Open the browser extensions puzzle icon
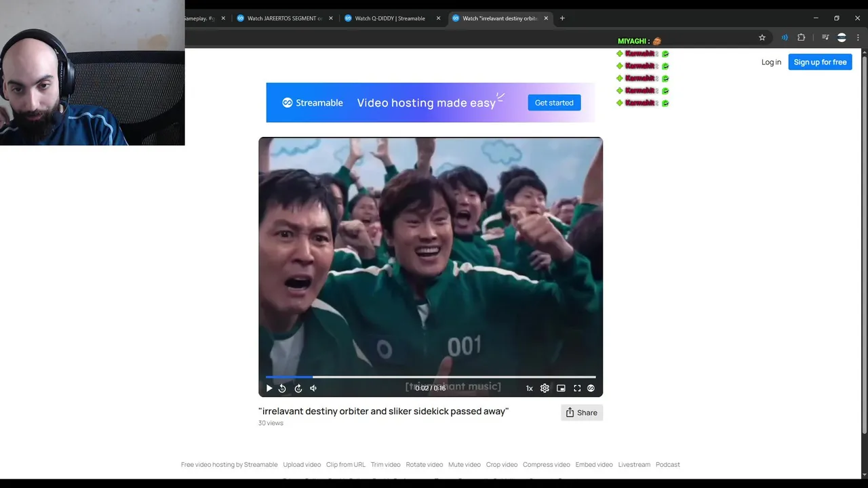The width and height of the screenshot is (868, 488). pos(801,37)
